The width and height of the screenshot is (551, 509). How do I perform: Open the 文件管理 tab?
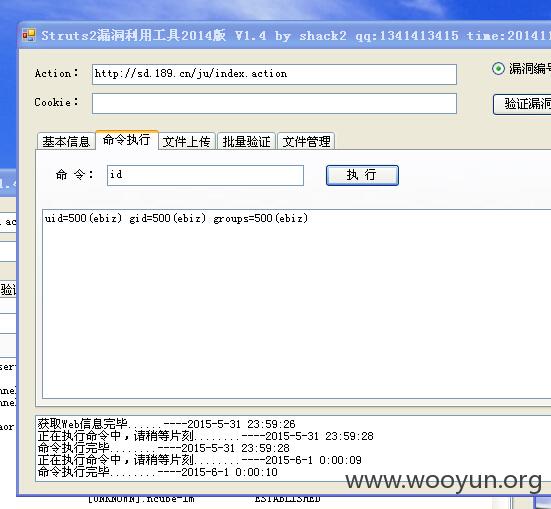click(x=306, y=141)
